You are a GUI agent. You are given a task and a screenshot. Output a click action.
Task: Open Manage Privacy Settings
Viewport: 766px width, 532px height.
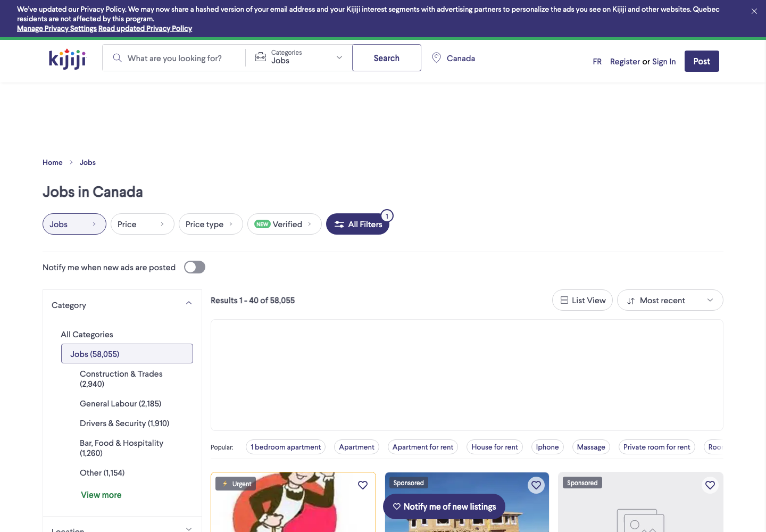click(x=57, y=28)
